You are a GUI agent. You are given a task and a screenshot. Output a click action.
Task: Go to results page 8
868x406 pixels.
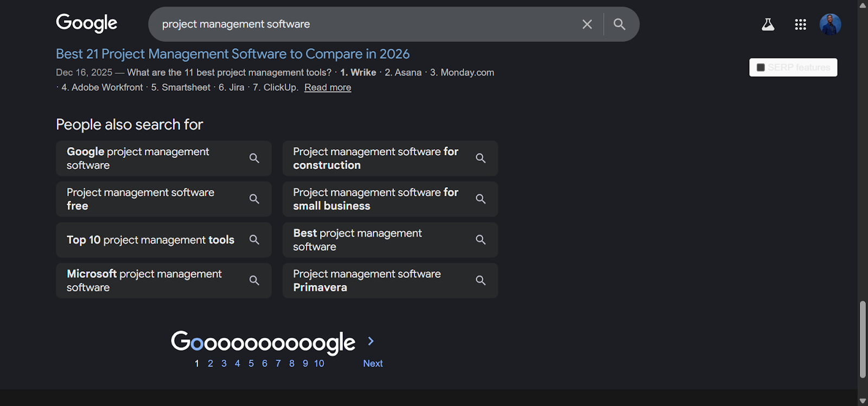coord(292,364)
